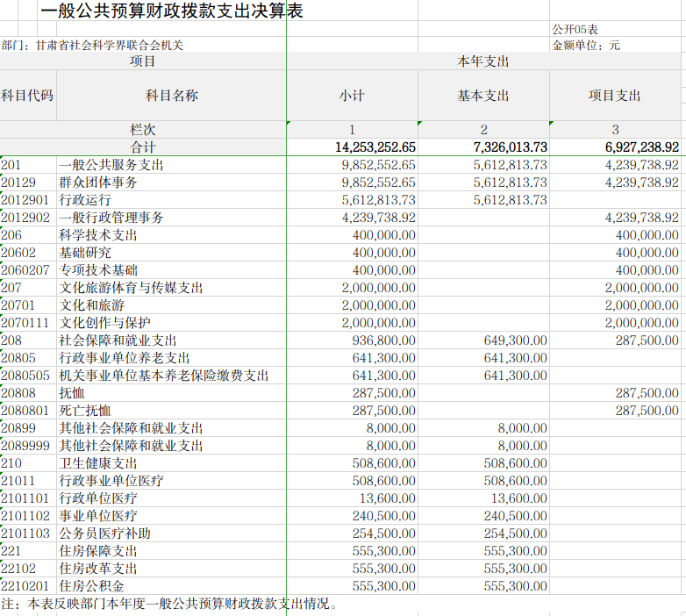The image size is (686, 616).
Task: Click the 项目支出 column header
Action: pos(615,96)
